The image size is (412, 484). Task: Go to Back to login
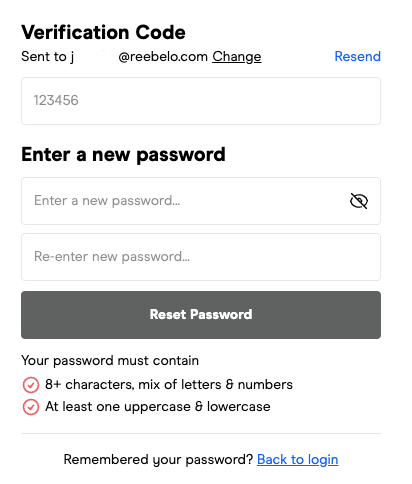[298, 459]
